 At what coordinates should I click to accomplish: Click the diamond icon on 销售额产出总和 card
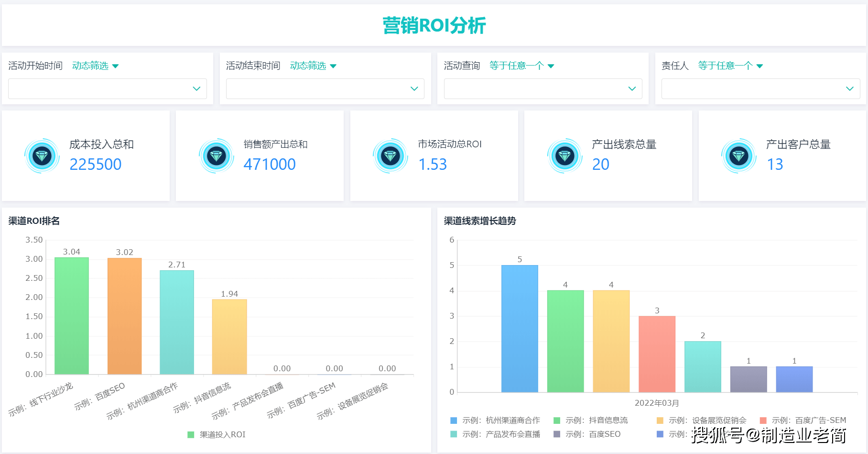[216, 155]
